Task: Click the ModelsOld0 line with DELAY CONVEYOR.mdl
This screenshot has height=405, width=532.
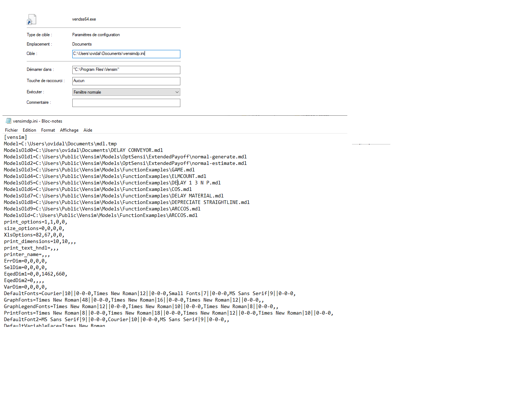Action: (83, 150)
